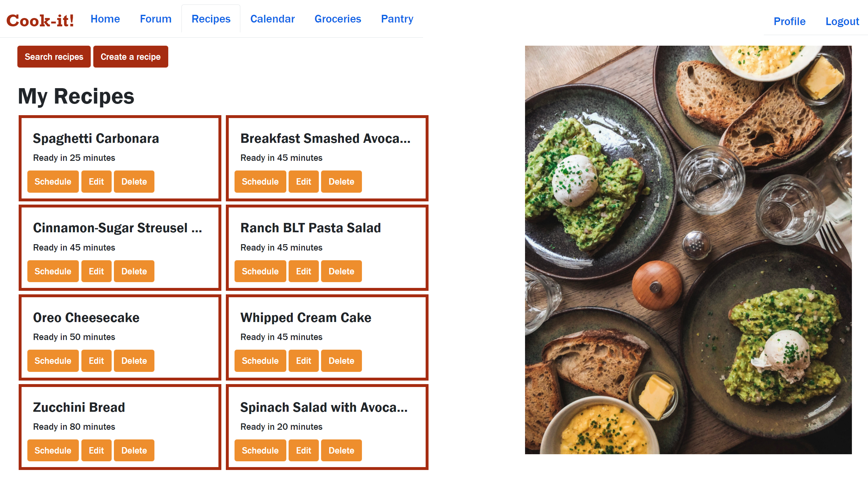Go to the Forum page
Viewport: 868px width, 488px height.
pos(156,19)
